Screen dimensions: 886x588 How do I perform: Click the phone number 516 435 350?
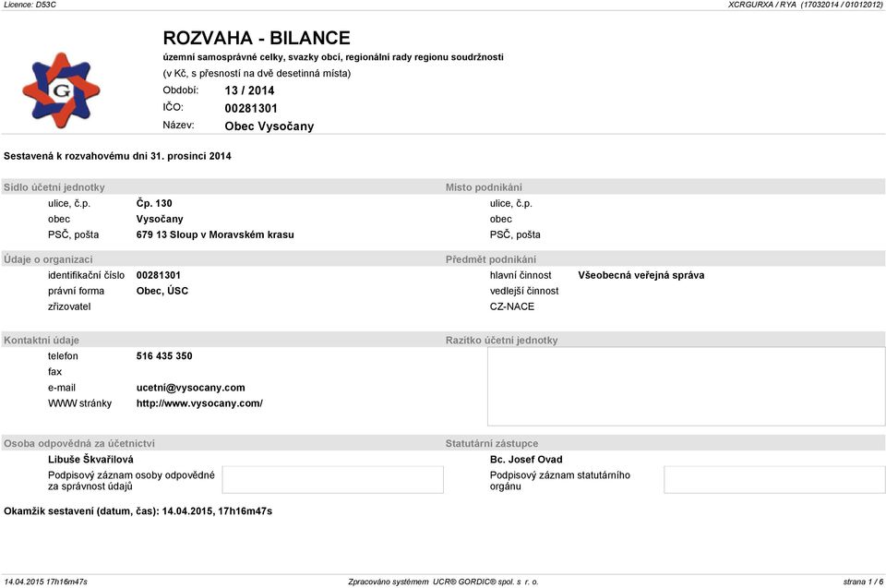[164, 356]
